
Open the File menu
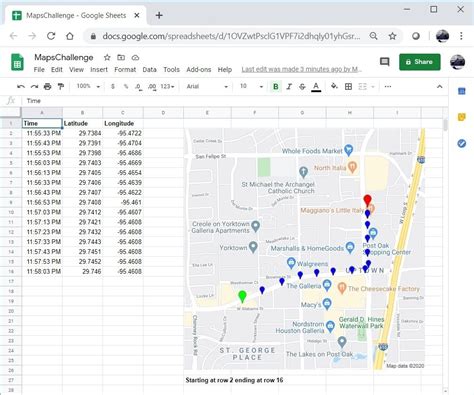coord(39,70)
